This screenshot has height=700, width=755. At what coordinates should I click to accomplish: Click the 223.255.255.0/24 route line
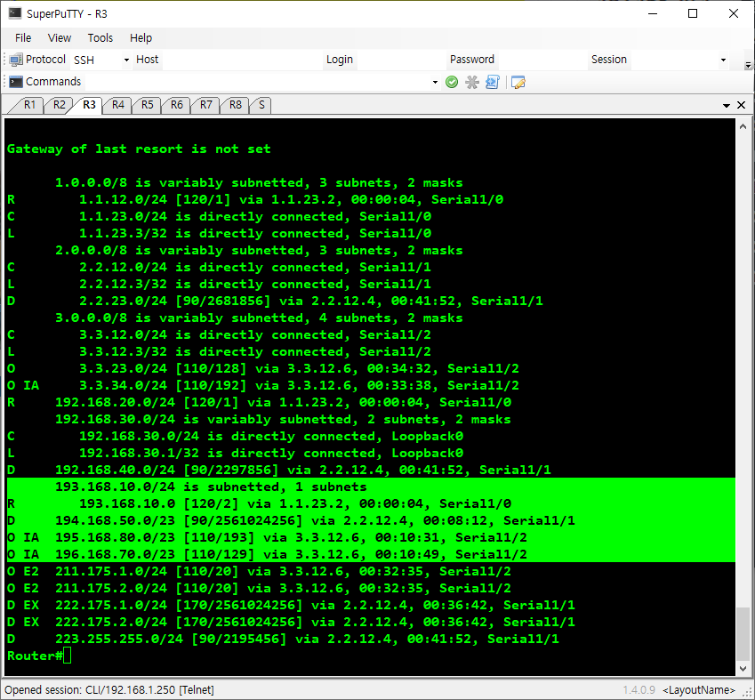pos(283,639)
